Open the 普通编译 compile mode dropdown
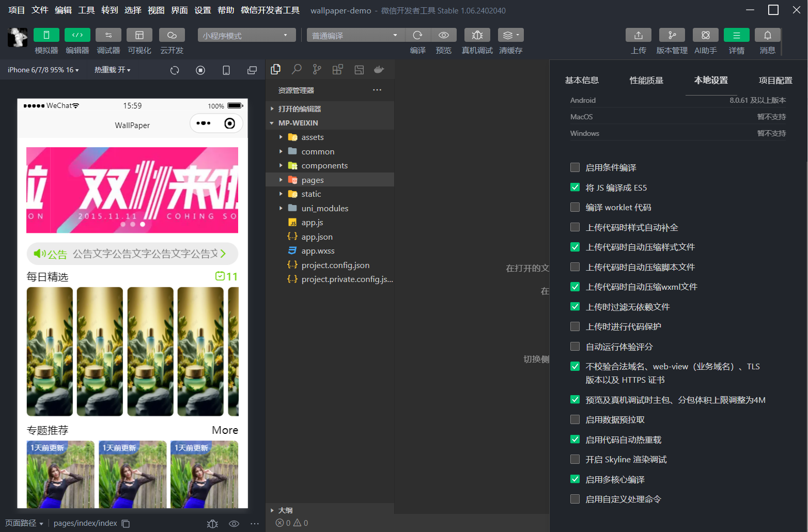The image size is (808, 532). click(x=355, y=35)
